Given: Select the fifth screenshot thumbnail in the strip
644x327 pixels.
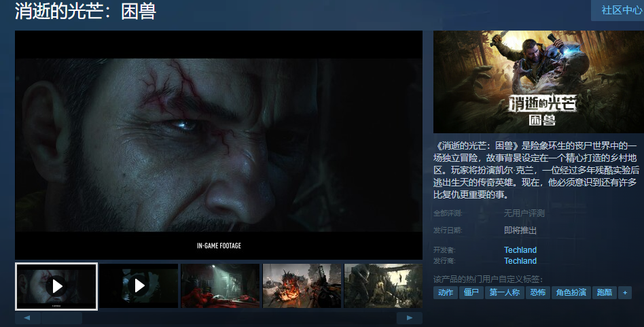Looking at the screenshot, I should (383, 286).
